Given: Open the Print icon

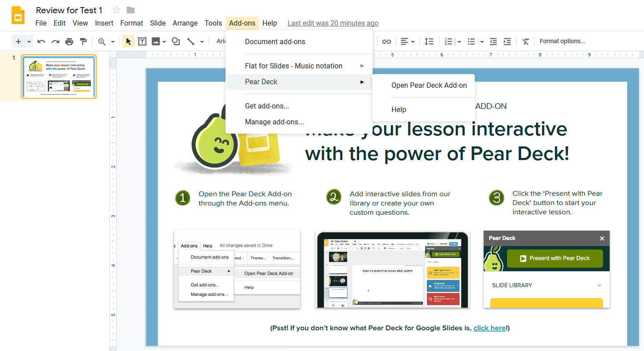Looking at the screenshot, I should tap(69, 41).
